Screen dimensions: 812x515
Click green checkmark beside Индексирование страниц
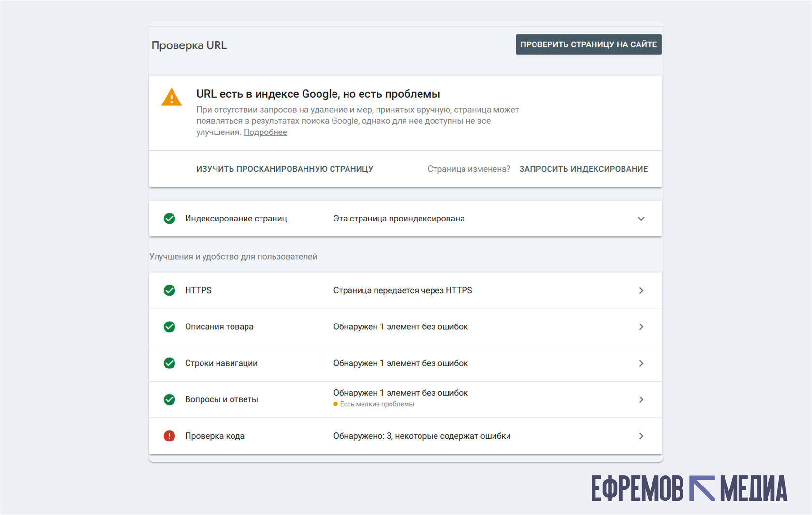(169, 219)
